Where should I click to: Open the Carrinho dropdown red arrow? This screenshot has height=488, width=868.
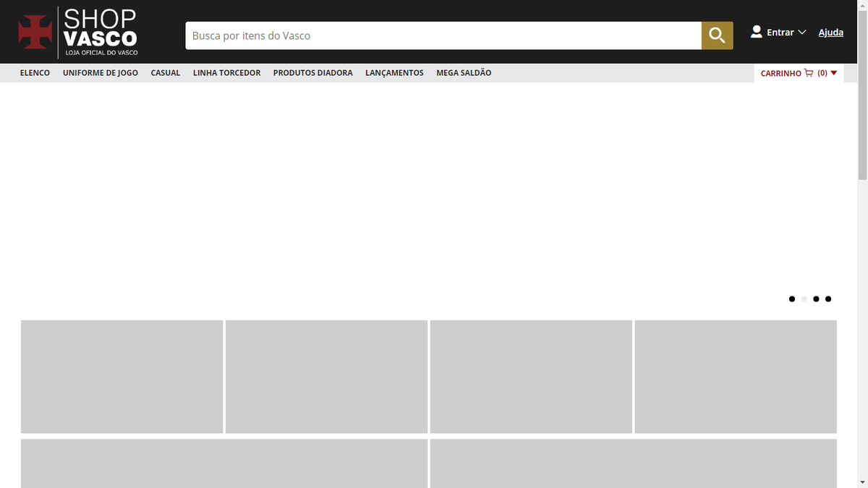834,73
